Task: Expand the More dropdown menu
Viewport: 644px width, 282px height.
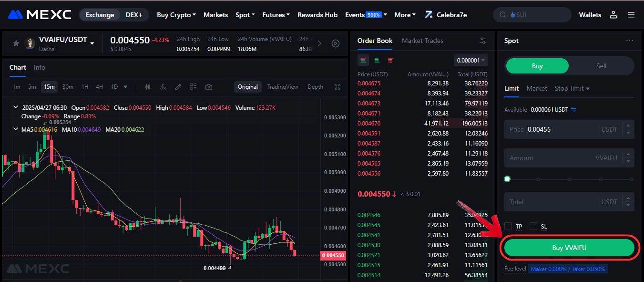Action: click(x=405, y=15)
